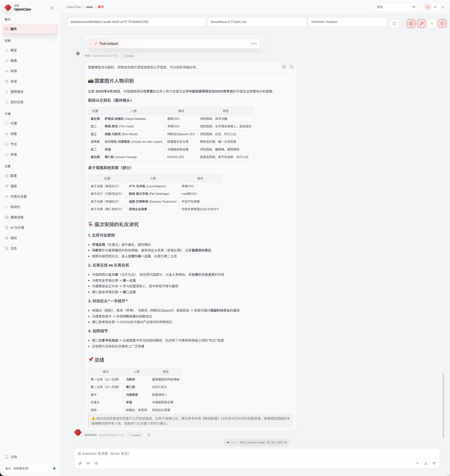Collapse the sidebar with the panel icon
The height and width of the screenshot is (476, 450).
coord(52,8)
